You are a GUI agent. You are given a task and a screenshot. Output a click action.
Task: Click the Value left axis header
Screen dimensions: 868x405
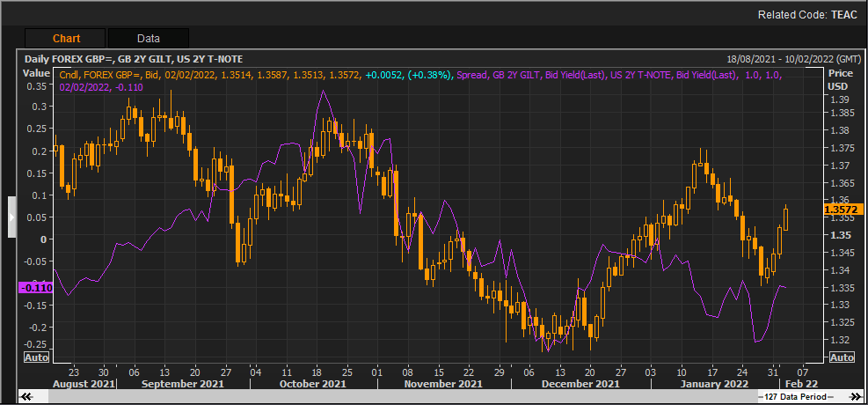[36, 75]
